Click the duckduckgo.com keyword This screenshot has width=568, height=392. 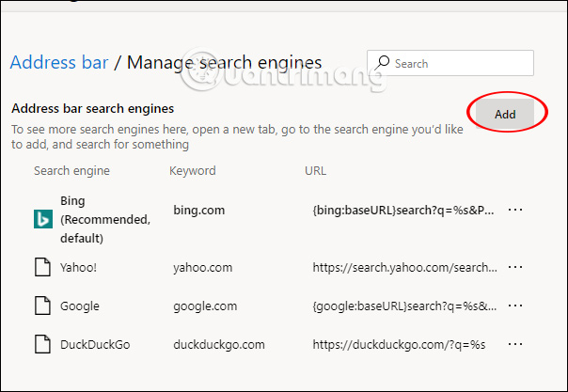(219, 345)
